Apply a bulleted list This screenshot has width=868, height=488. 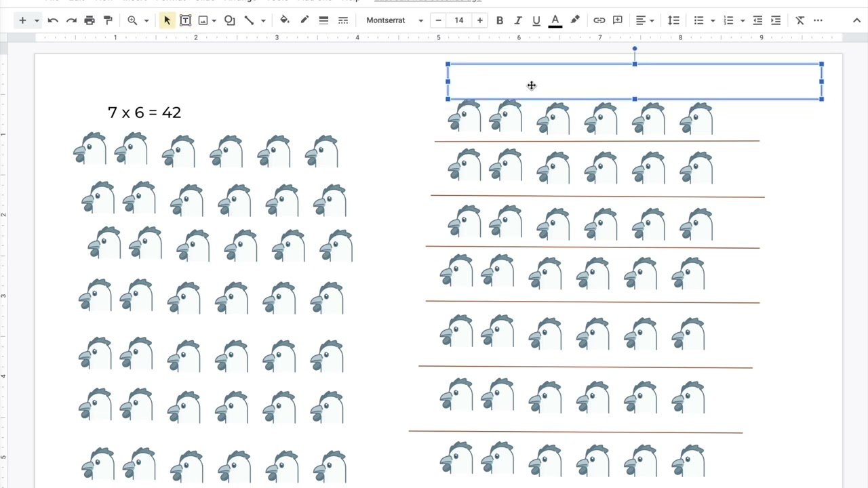tap(698, 20)
